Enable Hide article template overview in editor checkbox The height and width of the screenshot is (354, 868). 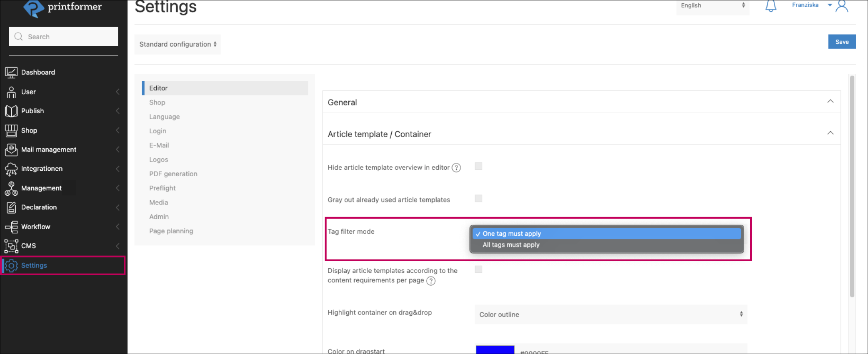click(x=478, y=167)
